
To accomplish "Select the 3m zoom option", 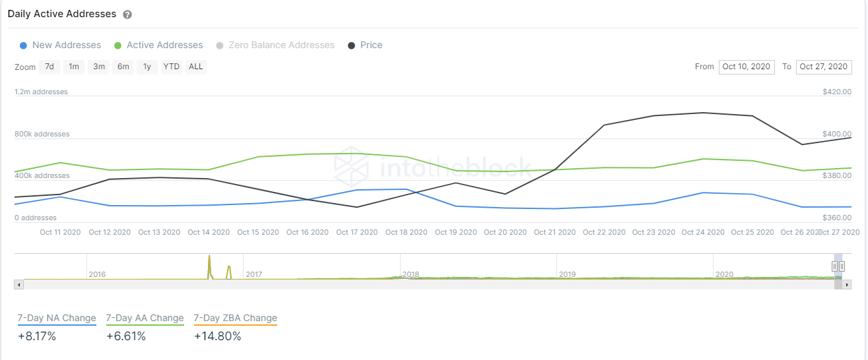I will 99,67.
